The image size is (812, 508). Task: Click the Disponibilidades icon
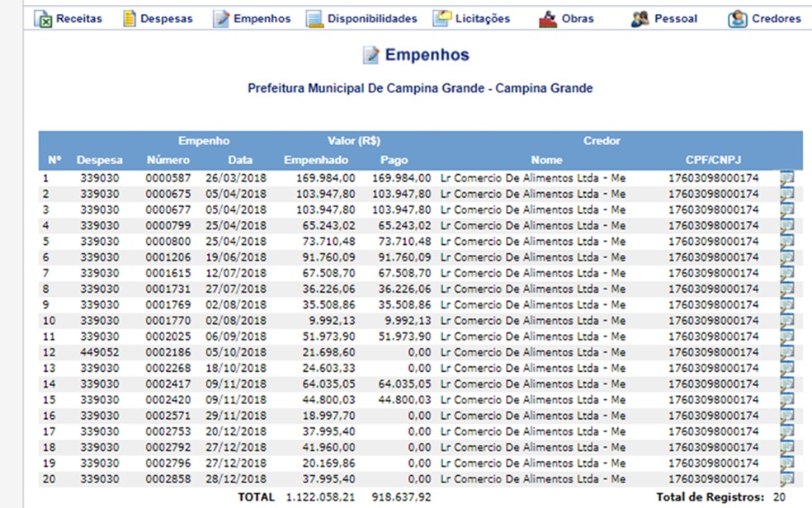(314, 19)
